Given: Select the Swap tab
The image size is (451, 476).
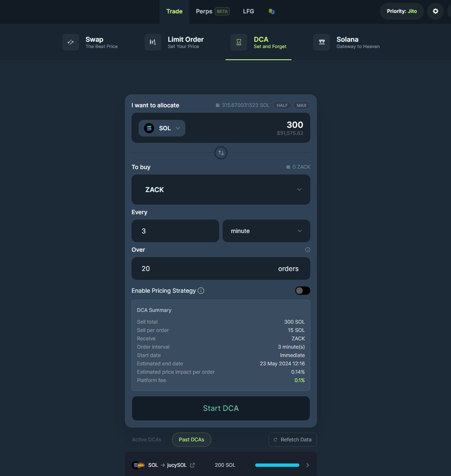Looking at the screenshot, I should (x=90, y=43).
